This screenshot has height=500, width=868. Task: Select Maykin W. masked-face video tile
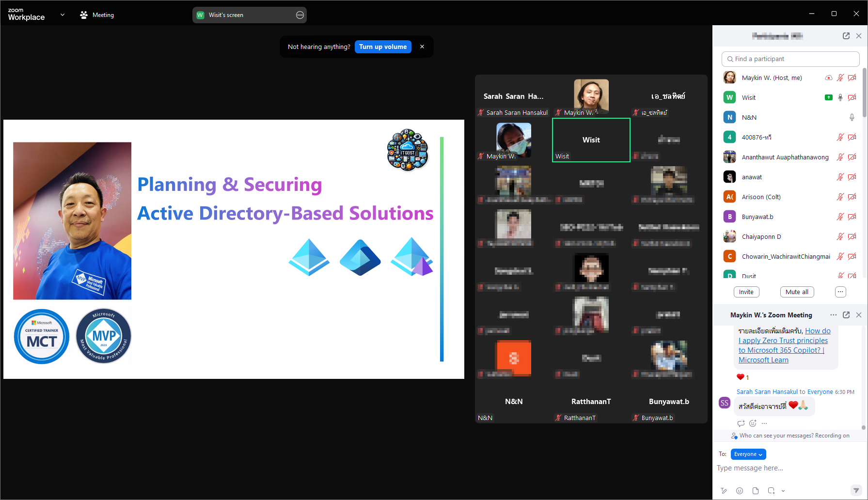point(514,140)
